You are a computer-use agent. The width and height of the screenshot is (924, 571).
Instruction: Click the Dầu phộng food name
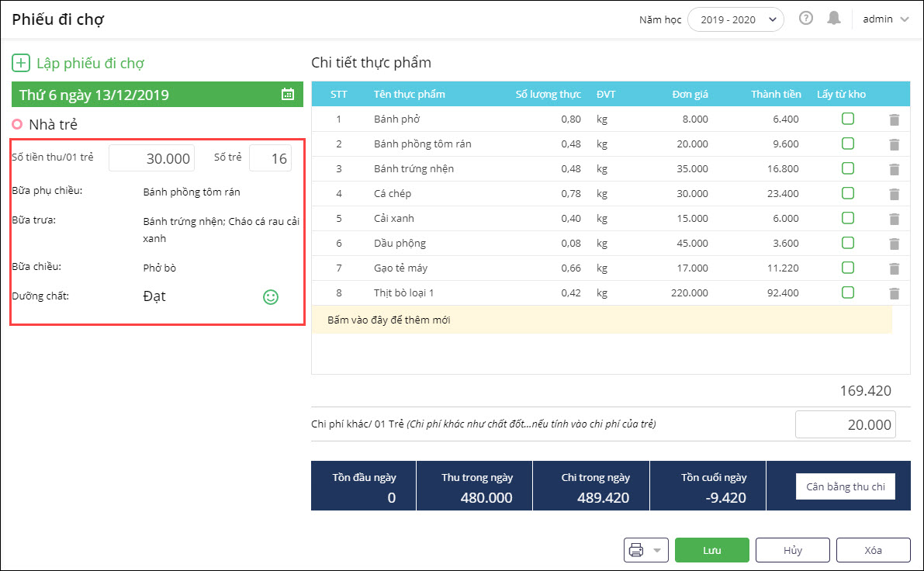tap(400, 244)
